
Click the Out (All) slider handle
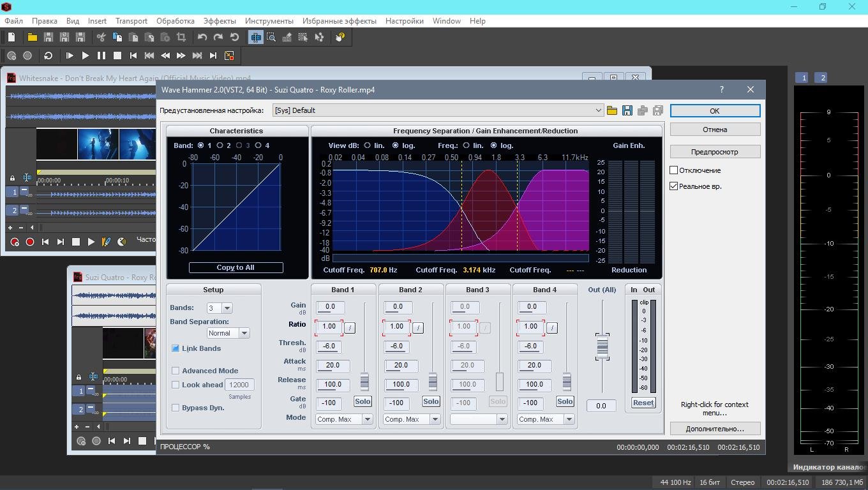point(602,346)
